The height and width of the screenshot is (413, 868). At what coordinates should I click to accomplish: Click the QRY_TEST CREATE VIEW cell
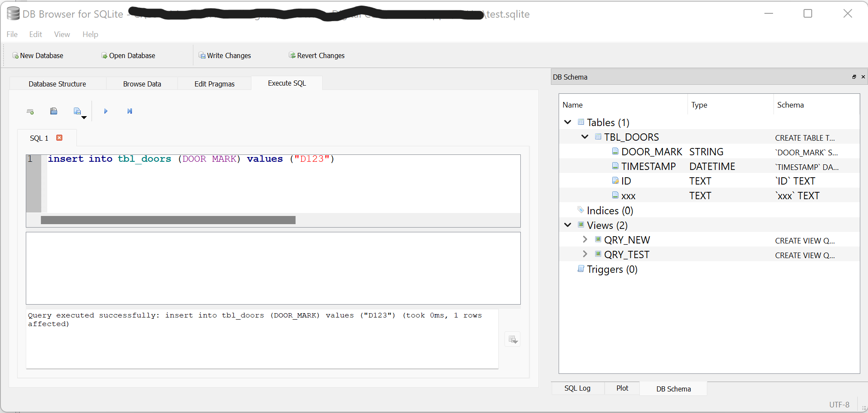pos(805,255)
